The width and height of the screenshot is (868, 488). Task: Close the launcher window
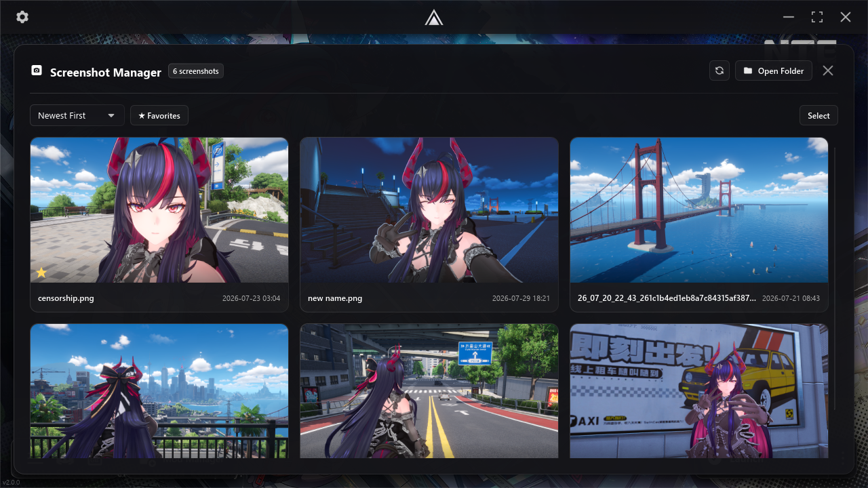(x=846, y=17)
